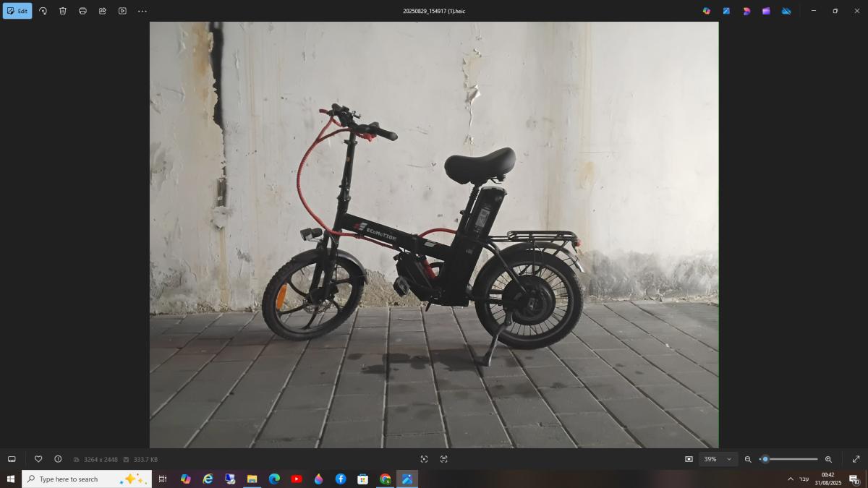
Task: Start slideshow with the play icon
Action: point(122,11)
